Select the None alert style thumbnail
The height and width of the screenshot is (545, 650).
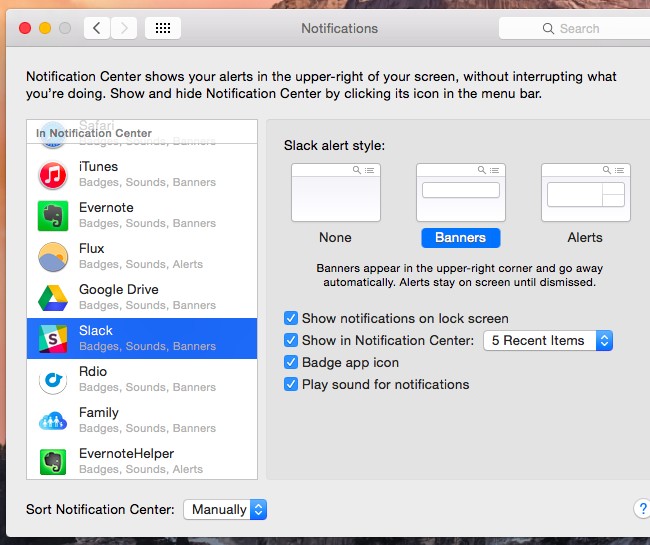pos(336,192)
